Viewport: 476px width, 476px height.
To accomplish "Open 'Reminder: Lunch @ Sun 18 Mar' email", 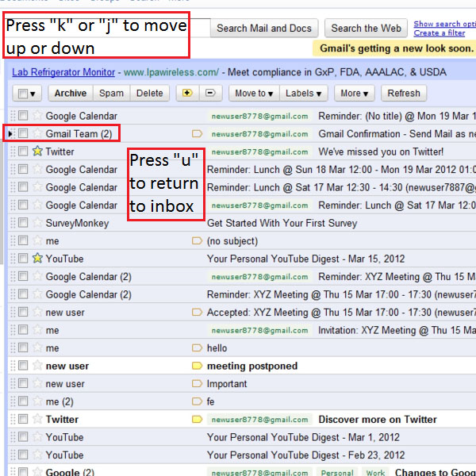I will point(341,170).
